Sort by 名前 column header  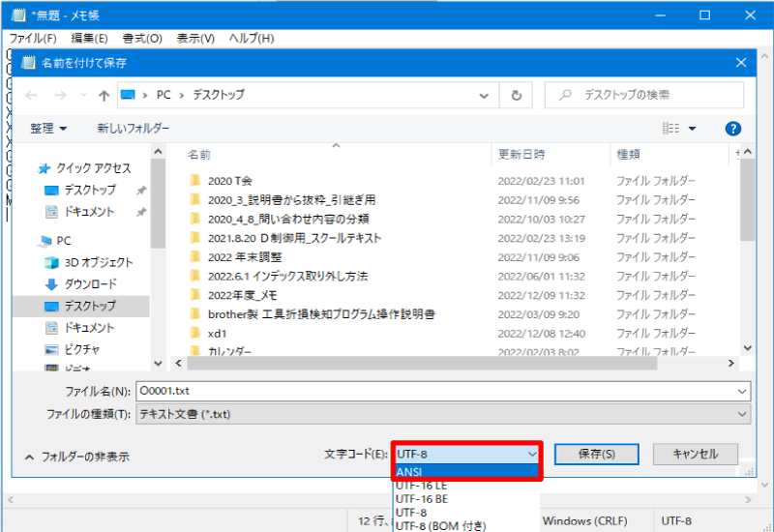tap(199, 155)
